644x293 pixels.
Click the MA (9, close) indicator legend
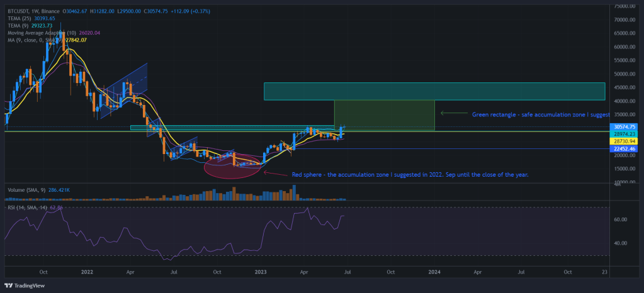[x=31, y=40]
